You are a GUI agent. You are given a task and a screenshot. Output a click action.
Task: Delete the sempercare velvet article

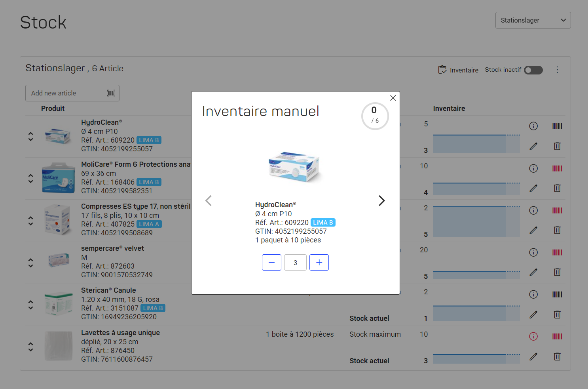(557, 272)
